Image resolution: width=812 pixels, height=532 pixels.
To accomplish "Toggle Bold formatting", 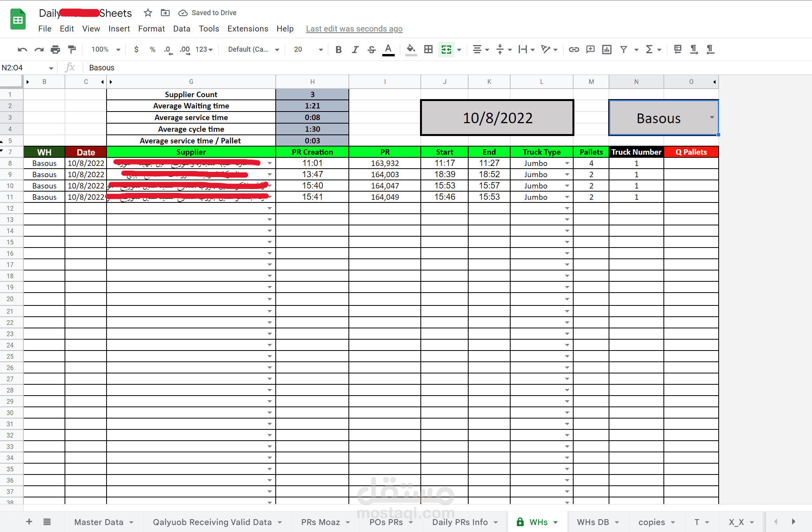I will (x=338, y=49).
